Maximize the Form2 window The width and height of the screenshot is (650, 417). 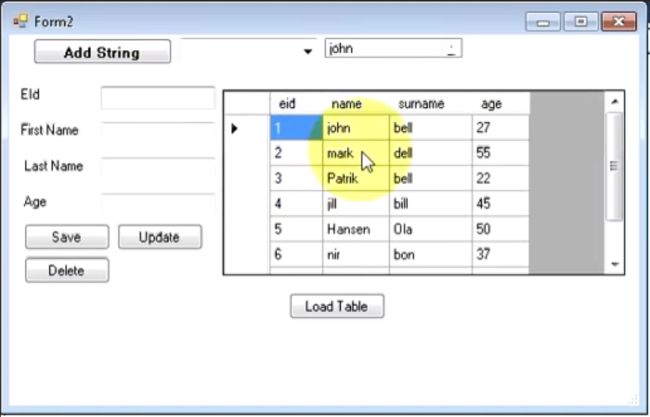click(580, 21)
